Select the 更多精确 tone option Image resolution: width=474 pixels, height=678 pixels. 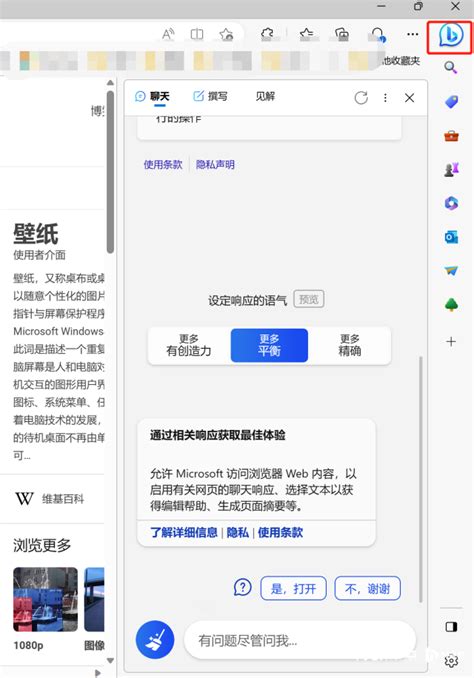[x=349, y=345]
